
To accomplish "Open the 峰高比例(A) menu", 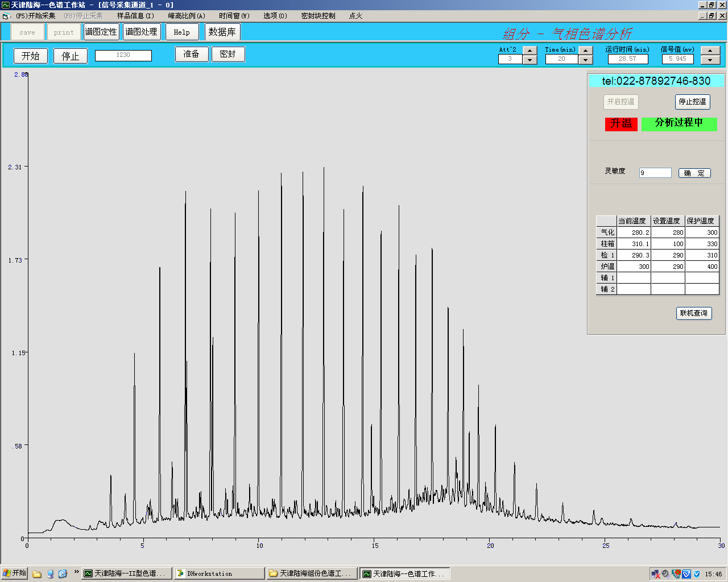I will click(187, 16).
